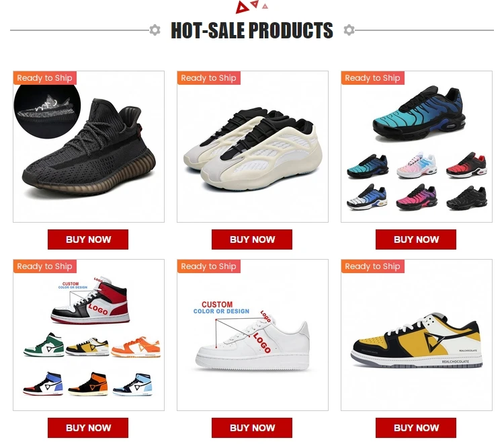
Task: Select the pink and white sneaker color variant
Action: [x=417, y=165]
